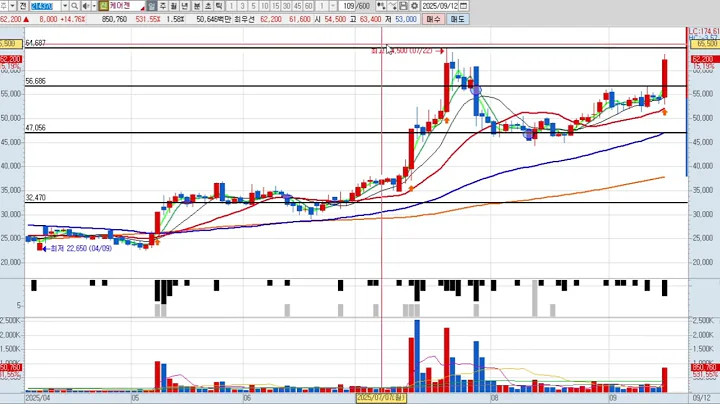Choose the 60 interval button

coord(309,6)
